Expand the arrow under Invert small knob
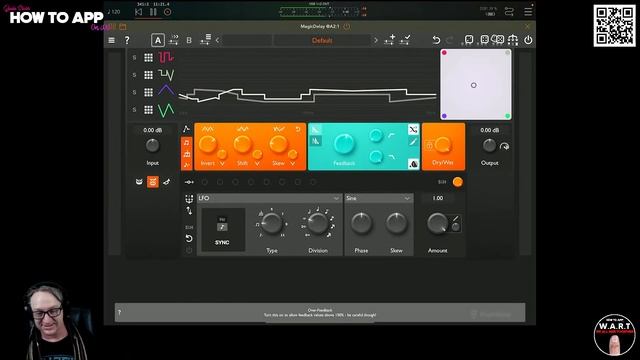 [222, 163]
